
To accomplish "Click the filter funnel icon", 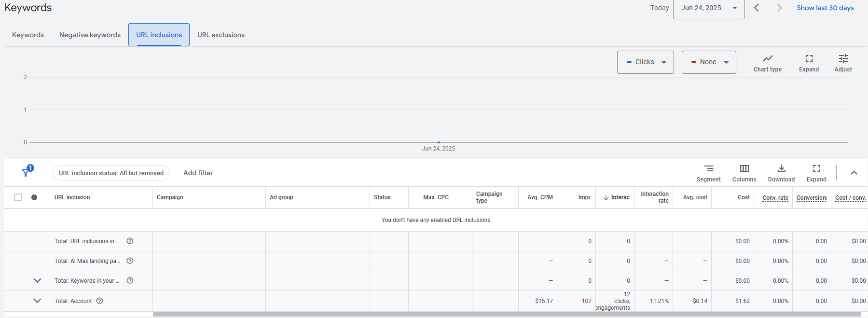I will [26, 172].
